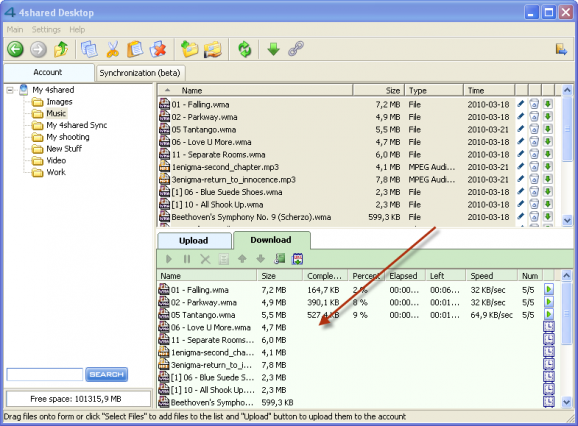Screen dimensions: 578x426
Task: Move transfer up in queue arrow
Action: click(x=242, y=259)
